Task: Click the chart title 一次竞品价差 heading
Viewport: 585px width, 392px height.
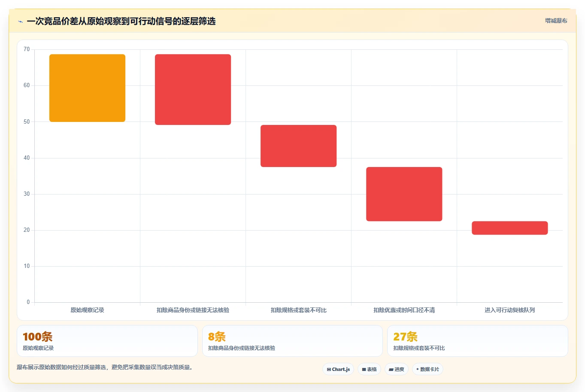Action: point(121,21)
